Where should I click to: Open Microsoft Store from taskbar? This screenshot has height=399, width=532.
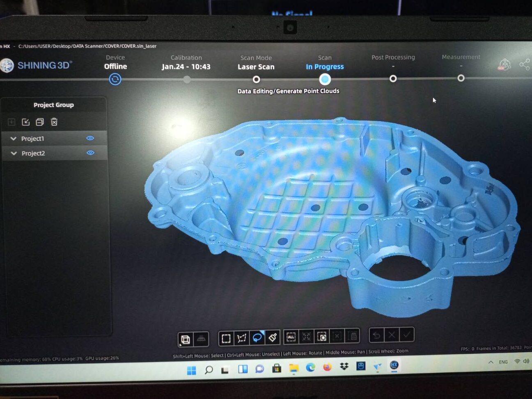pyautogui.click(x=277, y=368)
